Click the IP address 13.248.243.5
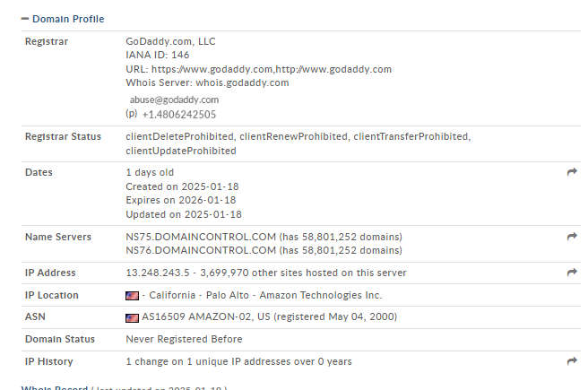588x390 pixels. [157, 273]
